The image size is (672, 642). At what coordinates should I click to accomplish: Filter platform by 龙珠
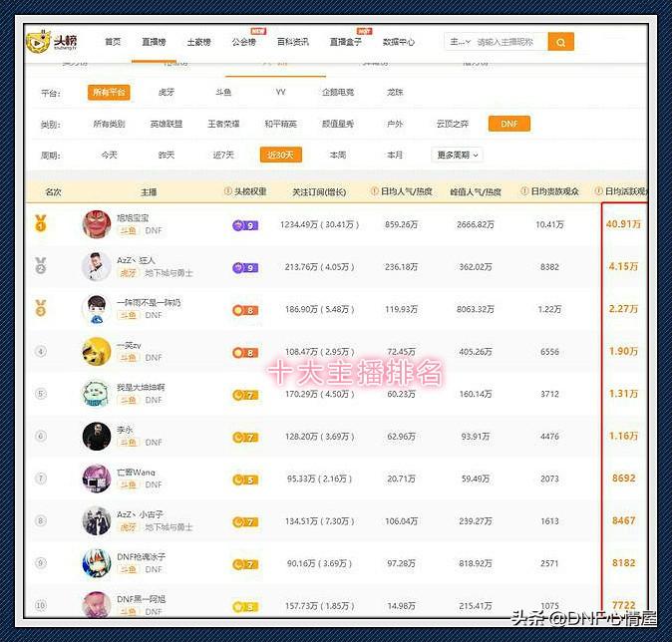(395, 92)
